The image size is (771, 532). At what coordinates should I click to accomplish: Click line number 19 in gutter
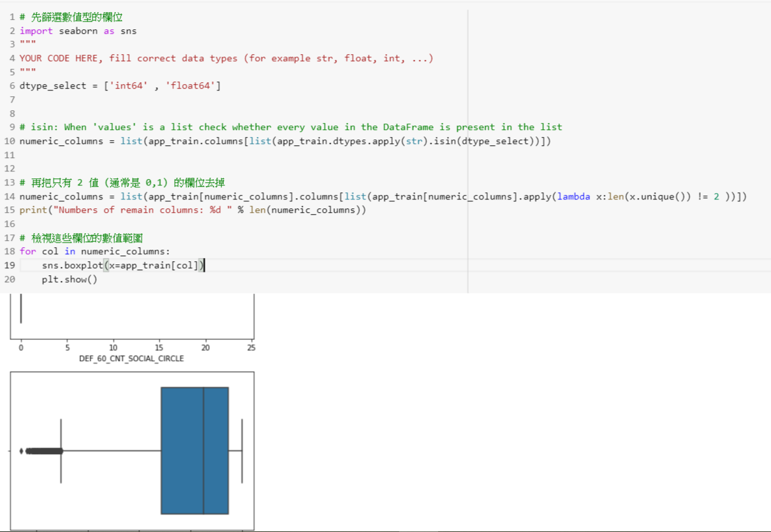point(10,265)
